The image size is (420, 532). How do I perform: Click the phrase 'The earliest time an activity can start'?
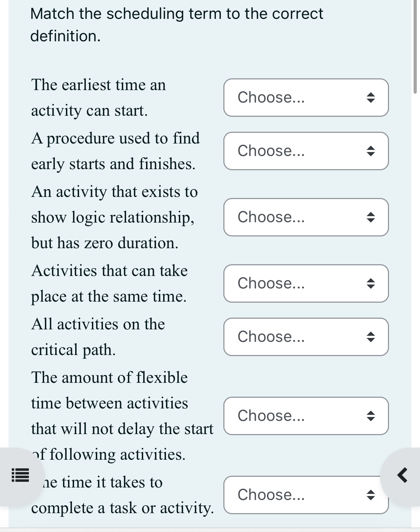coord(99,97)
